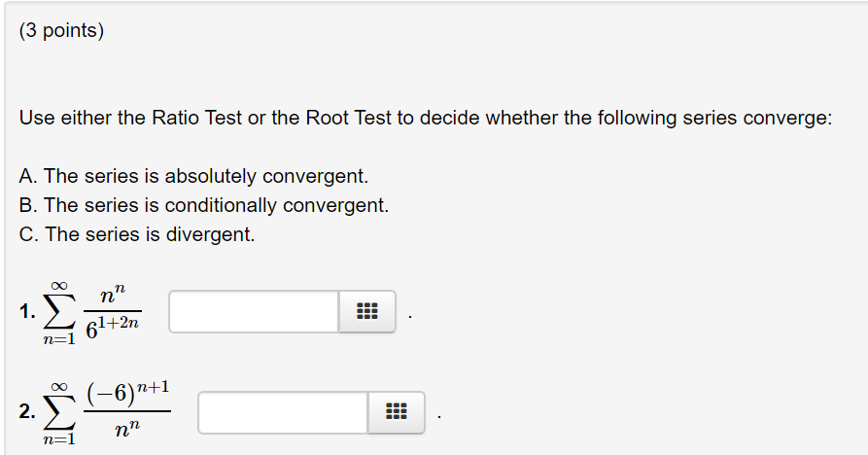868x455 pixels.
Task: Focus the answer field for series 2
Action: pos(284,412)
